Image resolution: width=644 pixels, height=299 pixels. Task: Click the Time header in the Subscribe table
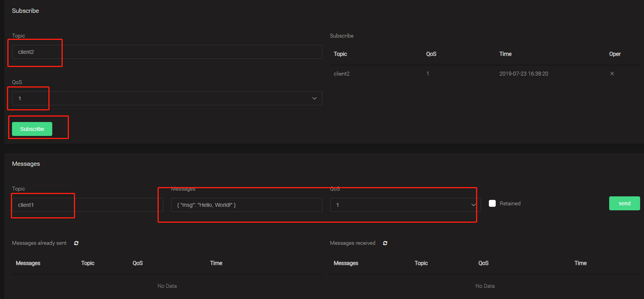[x=505, y=54]
